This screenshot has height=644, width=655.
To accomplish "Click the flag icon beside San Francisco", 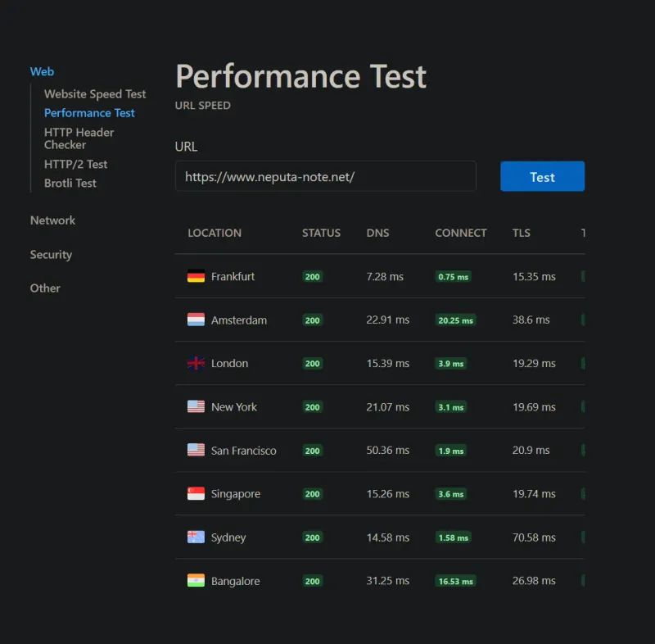I will click(x=196, y=451).
